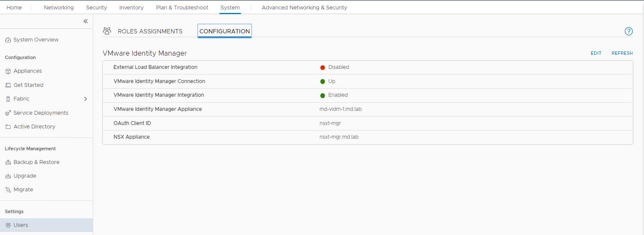Click the Lifecycle Management section header

[x=30, y=149]
